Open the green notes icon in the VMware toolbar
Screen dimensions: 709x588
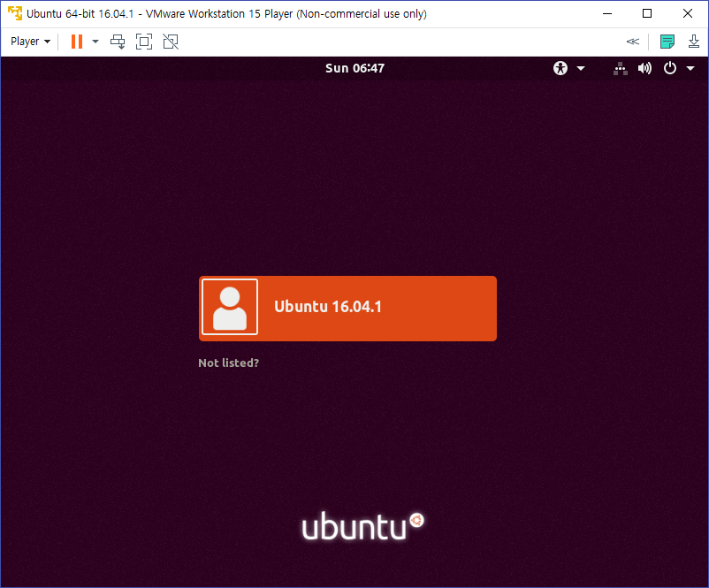[x=667, y=42]
